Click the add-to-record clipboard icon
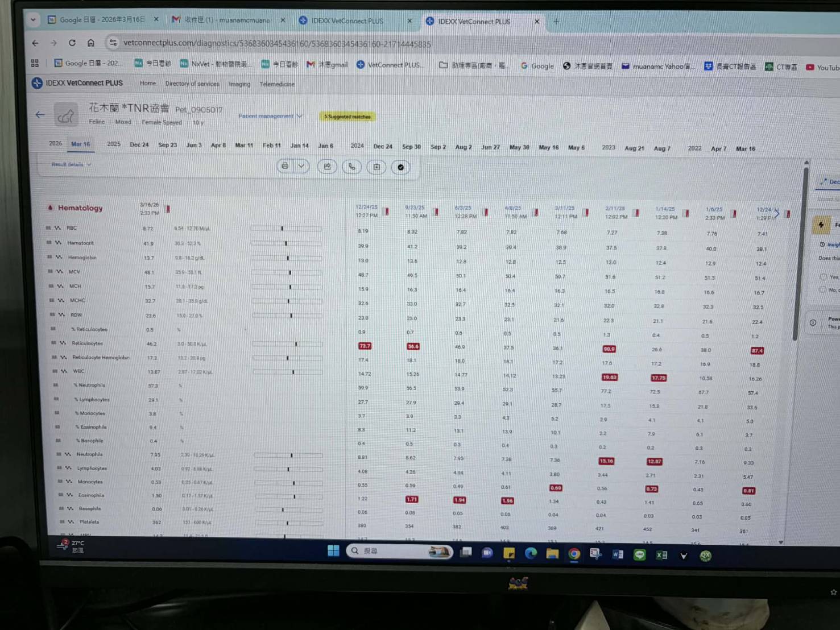Screen dimensions: 840x630 point(376,167)
